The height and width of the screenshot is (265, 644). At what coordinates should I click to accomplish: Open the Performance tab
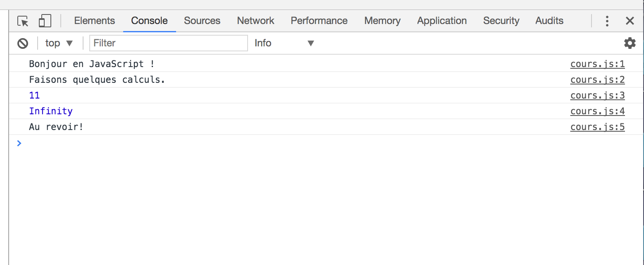click(319, 21)
